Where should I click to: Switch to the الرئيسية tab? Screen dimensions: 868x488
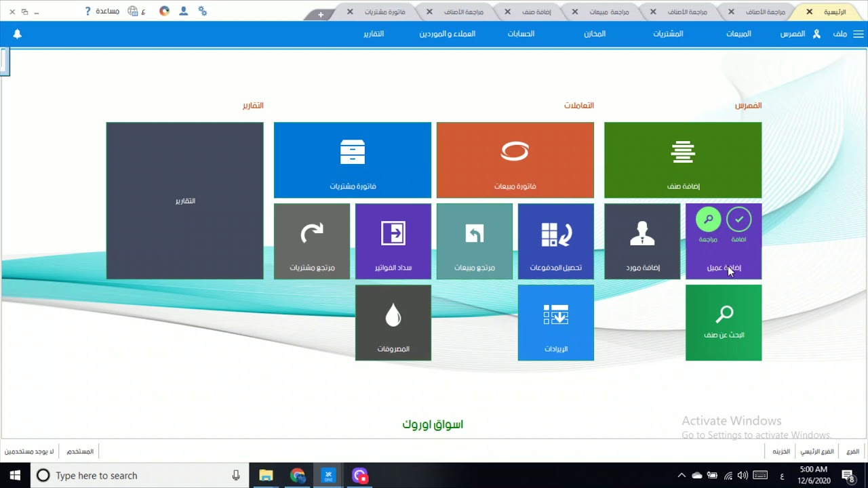[835, 12]
